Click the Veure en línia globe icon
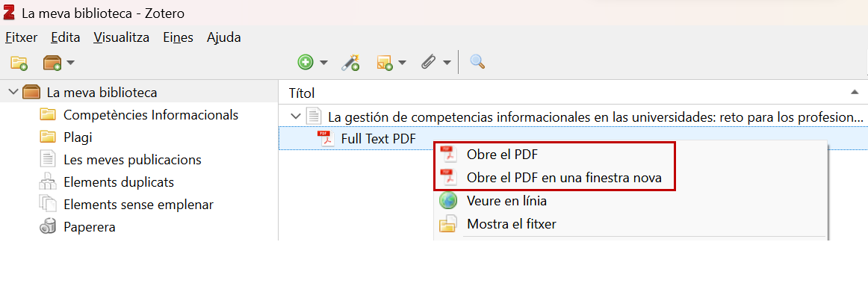The width and height of the screenshot is (868, 295). [448, 200]
